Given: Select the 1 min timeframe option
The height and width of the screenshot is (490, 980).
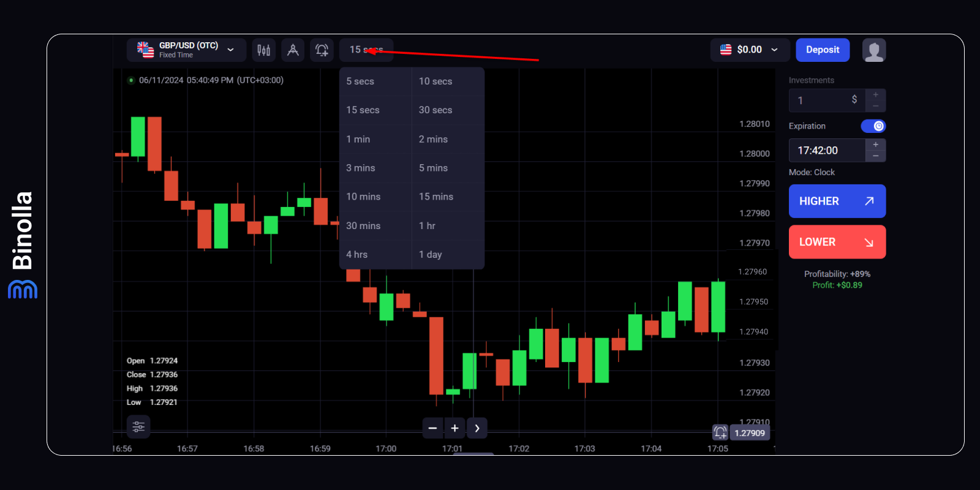Looking at the screenshot, I should (x=358, y=139).
